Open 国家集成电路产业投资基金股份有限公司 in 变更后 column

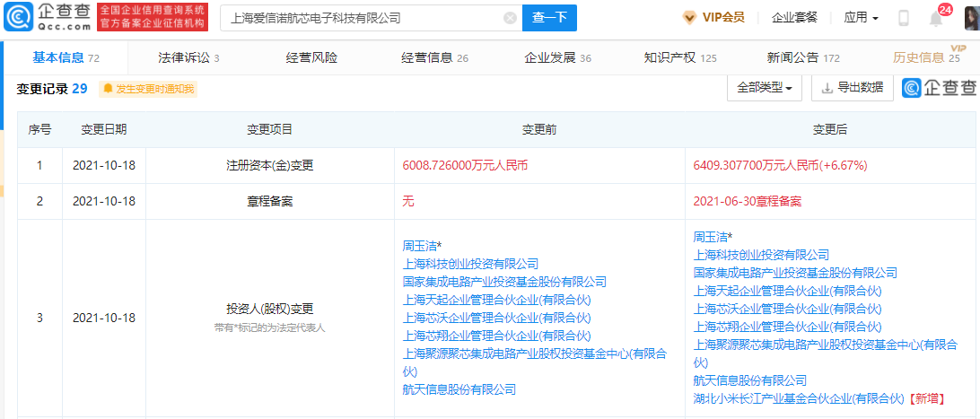tap(795, 273)
